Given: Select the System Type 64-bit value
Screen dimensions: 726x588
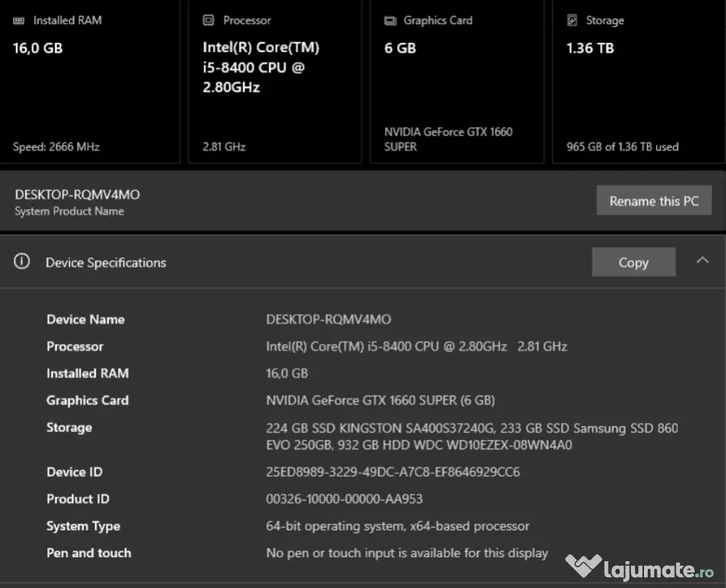Looking at the screenshot, I should 397,526.
